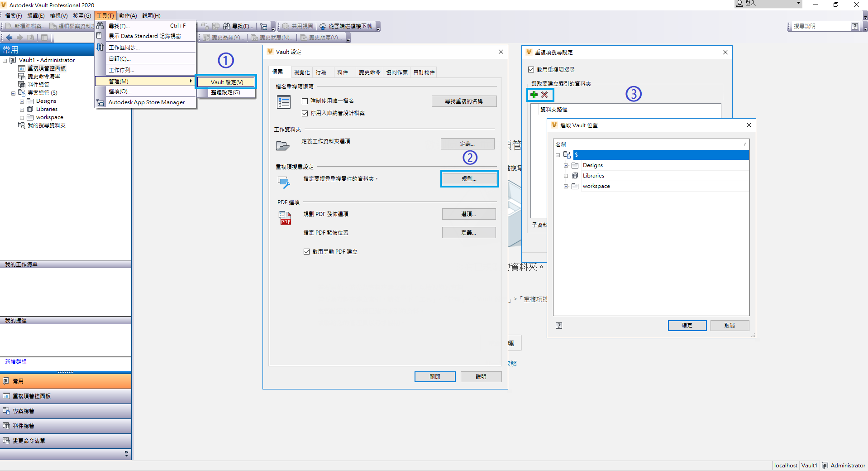Toggle 啟用手動 PDF 建立 checkbox
Viewport: 868px width, 471px height.
[x=307, y=252]
